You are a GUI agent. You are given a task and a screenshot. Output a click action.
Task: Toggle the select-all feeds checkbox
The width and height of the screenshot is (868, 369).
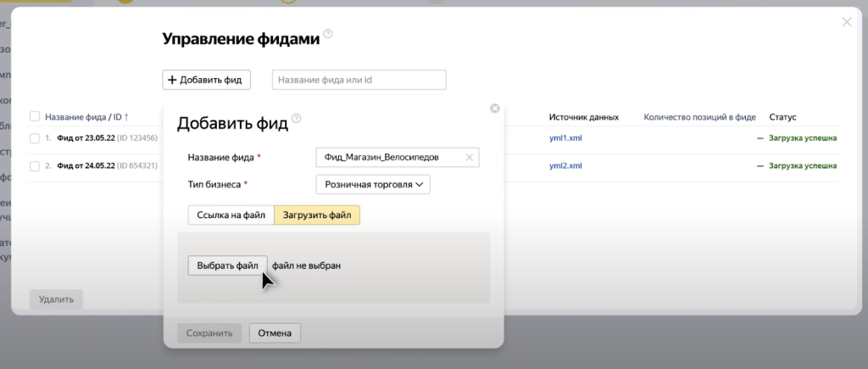point(35,116)
